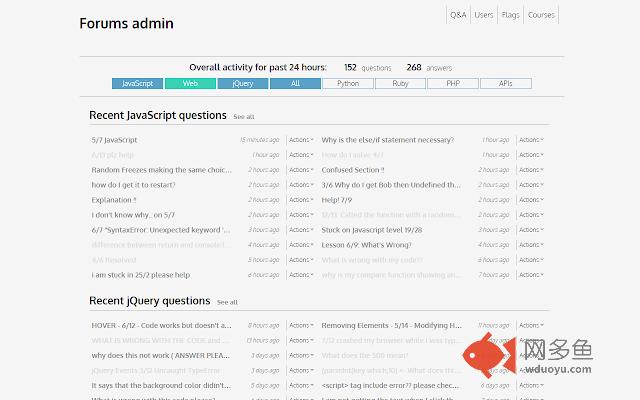Viewport: 640px width, 400px height.
Task: Open Actions dropdown for 'Random Freezes making the same choic...'
Action: pyautogui.click(x=301, y=170)
